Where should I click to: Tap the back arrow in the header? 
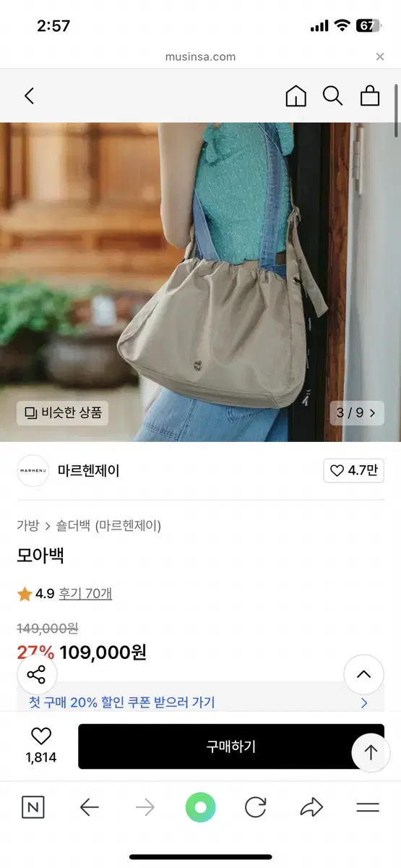[x=29, y=95]
